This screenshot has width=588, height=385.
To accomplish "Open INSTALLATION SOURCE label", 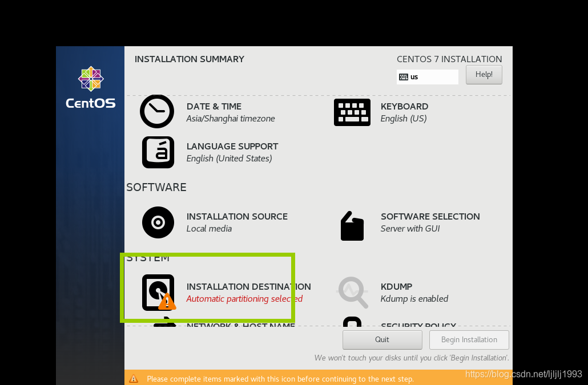I will click(237, 217).
